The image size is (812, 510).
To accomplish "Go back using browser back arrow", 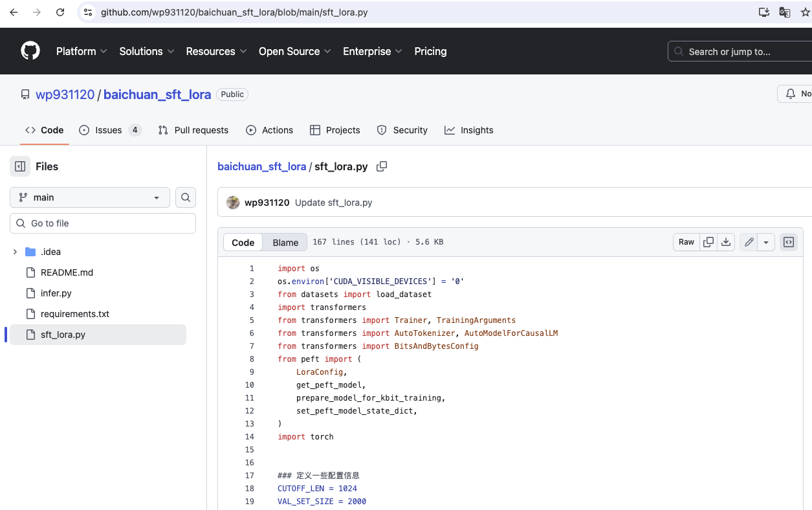I will coord(14,12).
